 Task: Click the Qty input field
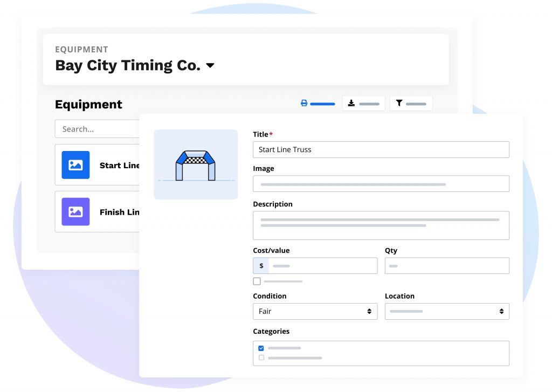[x=446, y=266]
